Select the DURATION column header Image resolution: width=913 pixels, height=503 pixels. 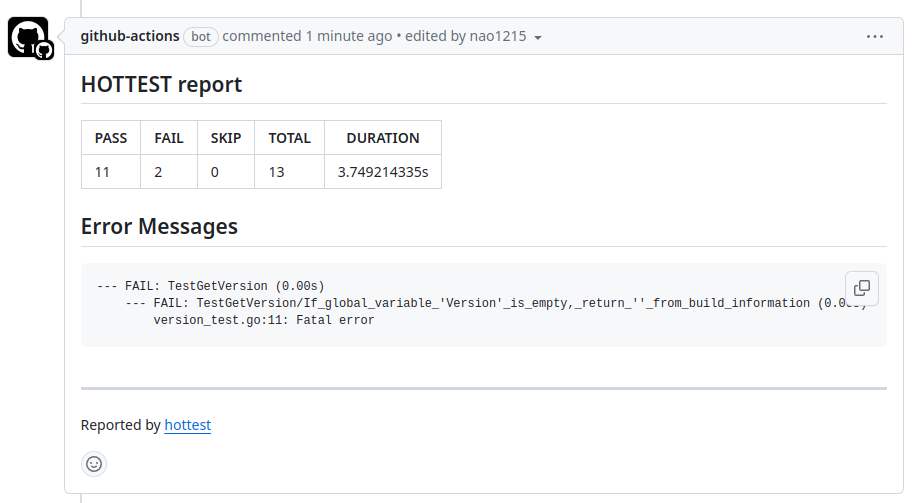click(x=383, y=138)
